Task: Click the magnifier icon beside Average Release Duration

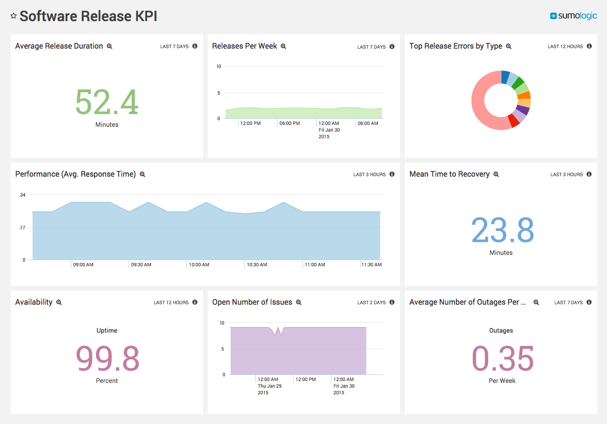Action: point(110,47)
